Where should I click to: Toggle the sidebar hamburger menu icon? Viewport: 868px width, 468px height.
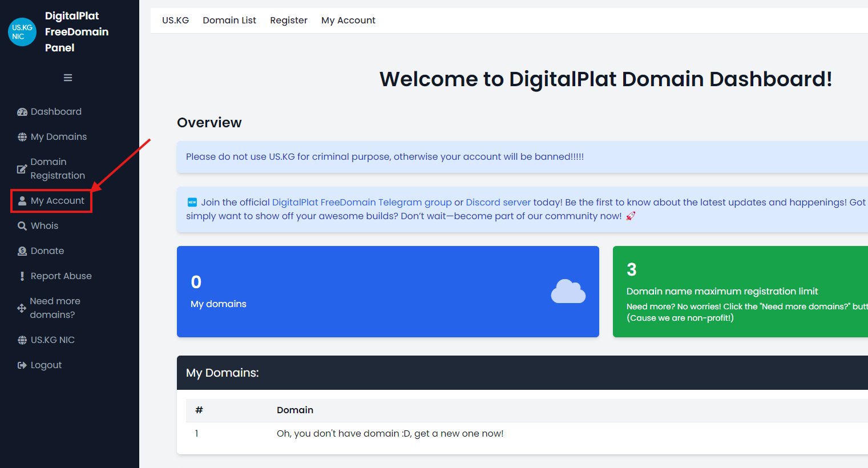68,78
